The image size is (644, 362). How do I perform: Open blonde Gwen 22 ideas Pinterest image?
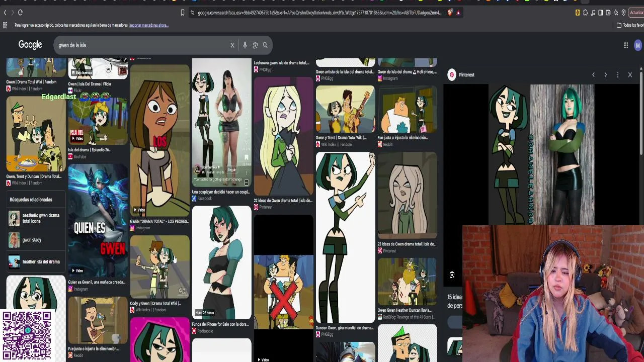point(283,136)
